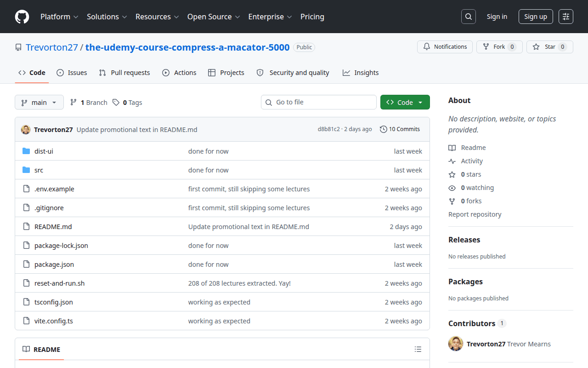Open the 0 Tags link
588x368 pixels.
[127, 102]
